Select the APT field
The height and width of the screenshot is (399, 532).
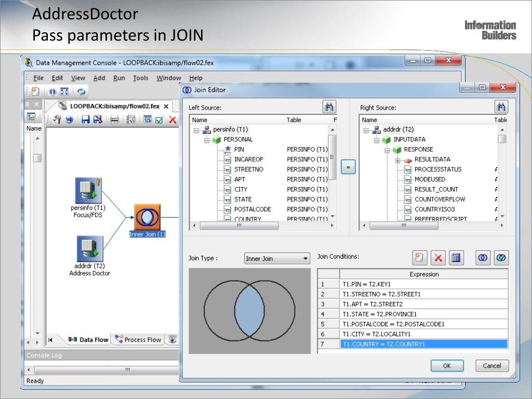pyautogui.click(x=239, y=179)
